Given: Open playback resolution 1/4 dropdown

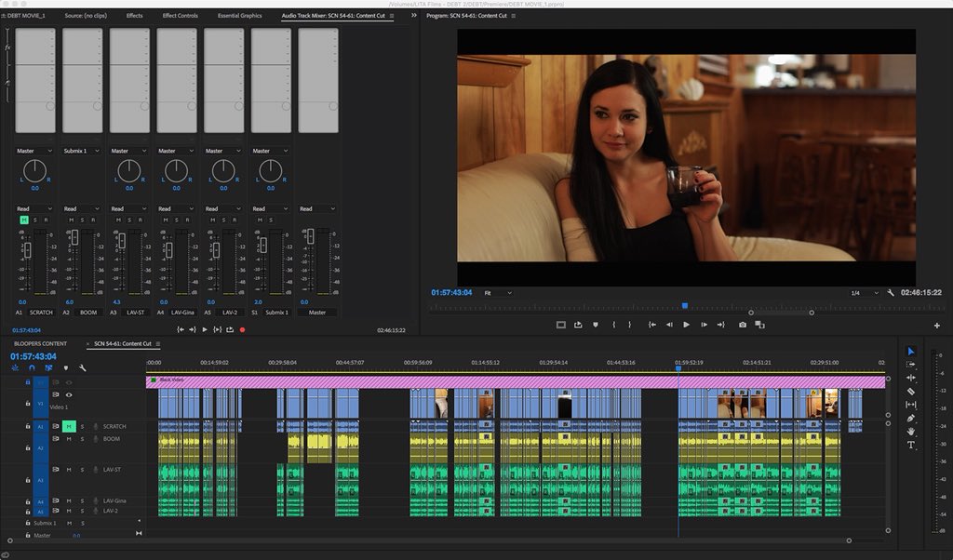Looking at the screenshot, I should coord(865,293).
